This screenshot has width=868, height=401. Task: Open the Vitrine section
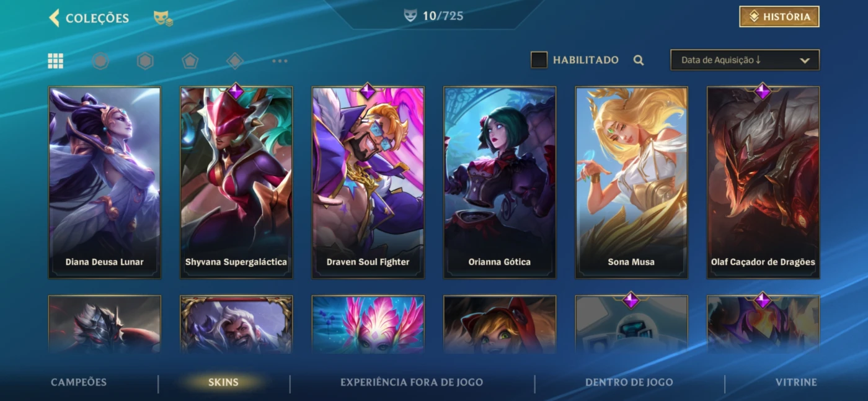[x=796, y=382]
